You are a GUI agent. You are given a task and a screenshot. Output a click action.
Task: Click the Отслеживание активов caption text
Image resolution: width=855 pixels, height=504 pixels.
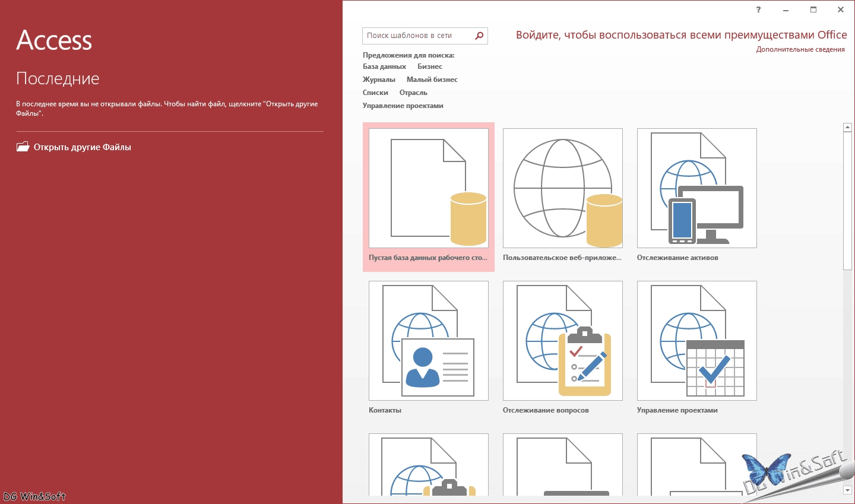pos(677,258)
